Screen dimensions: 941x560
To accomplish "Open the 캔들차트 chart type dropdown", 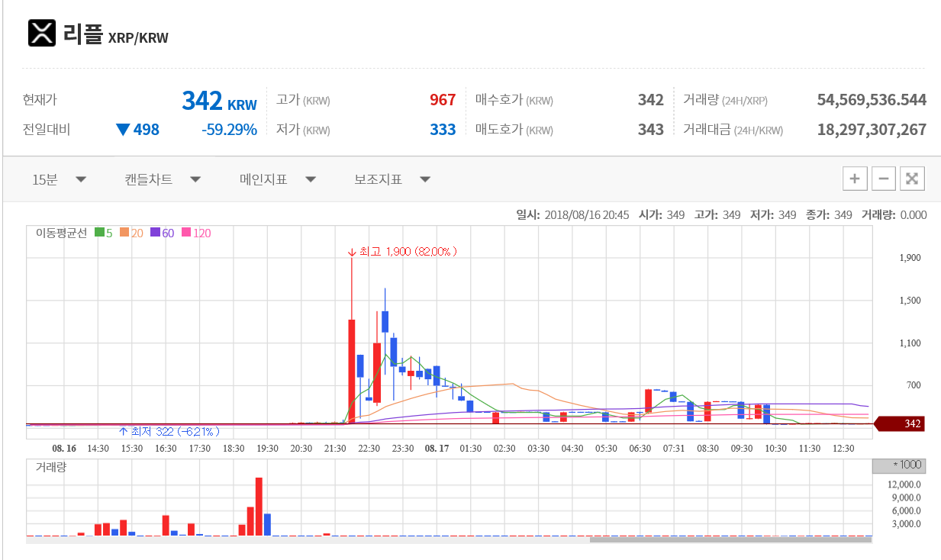I will point(163,179).
